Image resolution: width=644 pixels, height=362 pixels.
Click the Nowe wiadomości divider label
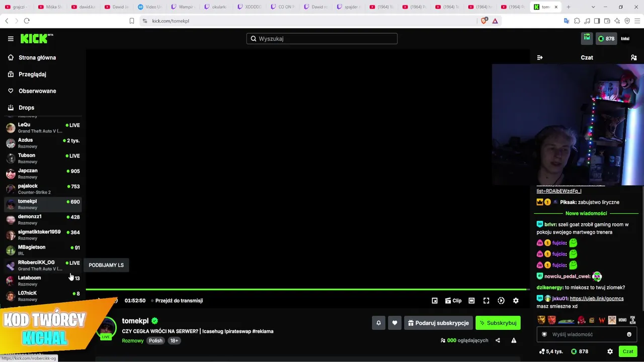[586, 213]
